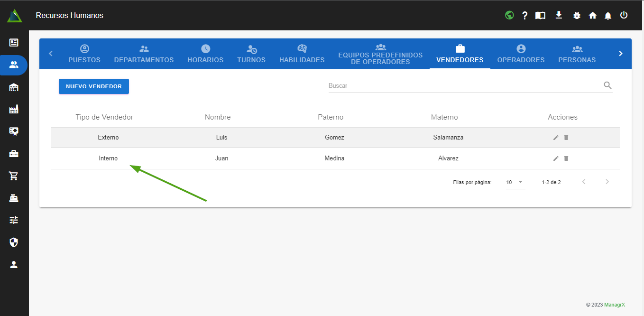Image resolution: width=644 pixels, height=316 pixels.
Task: Switch to the Departamentos tab
Action: click(144, 54)
